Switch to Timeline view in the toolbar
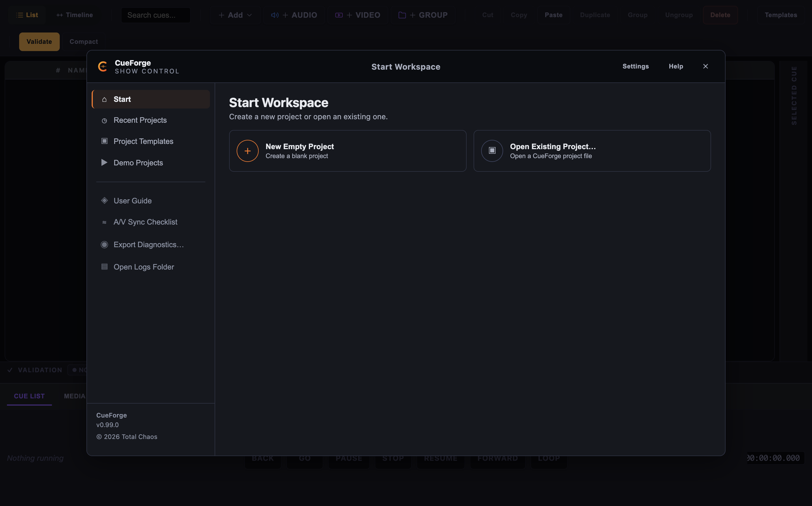The width and height of the screenshot is (812, 506). (75, 15)
